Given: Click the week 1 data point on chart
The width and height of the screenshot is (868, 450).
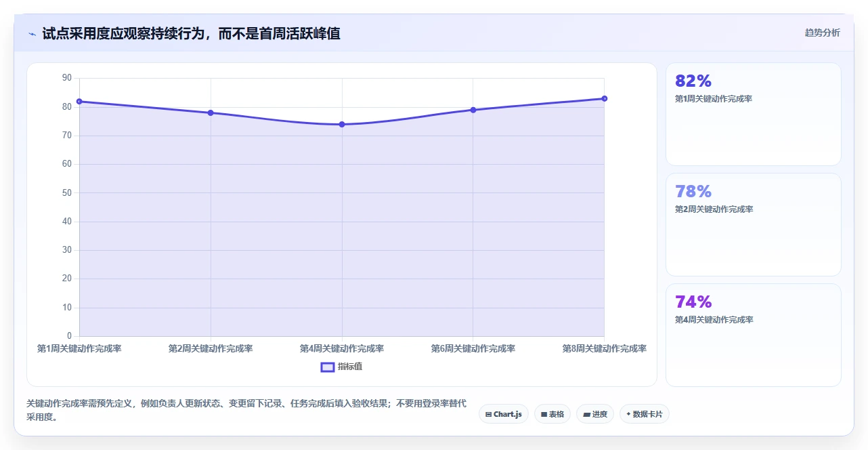Looking at the screenshot, I should point(79,102).
